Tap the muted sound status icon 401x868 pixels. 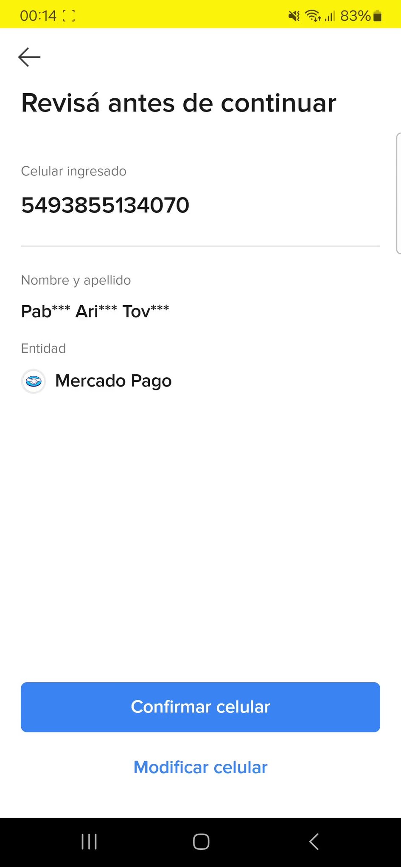(294, 16)
